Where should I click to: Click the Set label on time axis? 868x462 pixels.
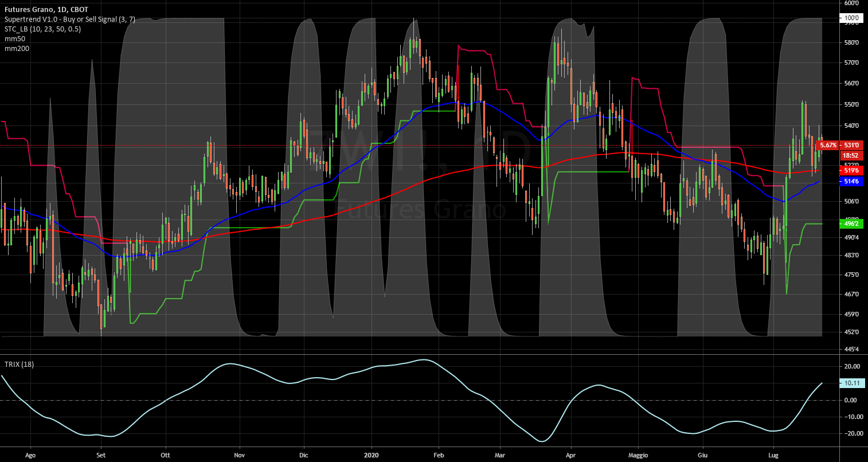101,456
